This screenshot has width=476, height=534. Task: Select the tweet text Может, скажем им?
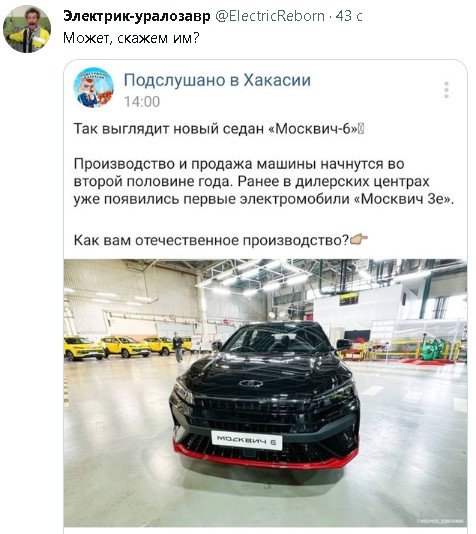tap(131, 38)
